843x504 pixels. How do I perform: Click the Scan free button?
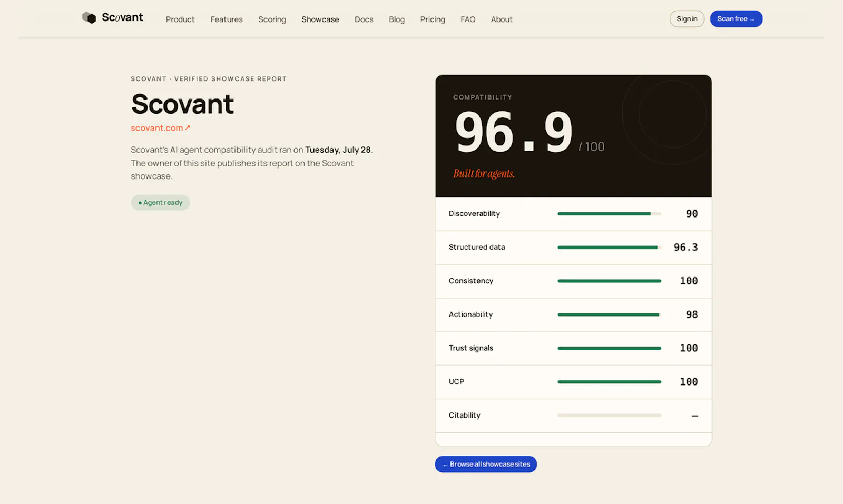coord(736,19)
